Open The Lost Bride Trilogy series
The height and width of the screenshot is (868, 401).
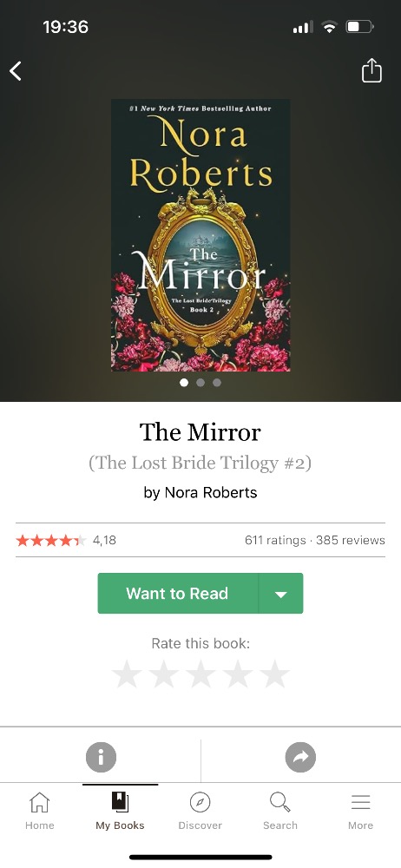200,463
